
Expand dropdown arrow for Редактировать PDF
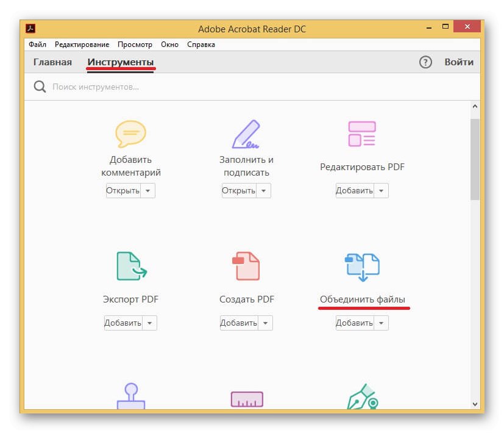(382, 190)
